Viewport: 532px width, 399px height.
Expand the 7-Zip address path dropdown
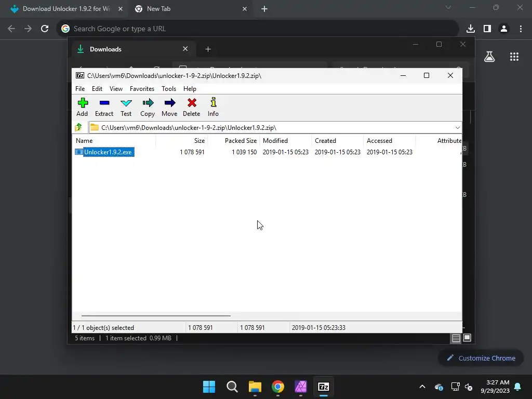(x=457, y=128)
